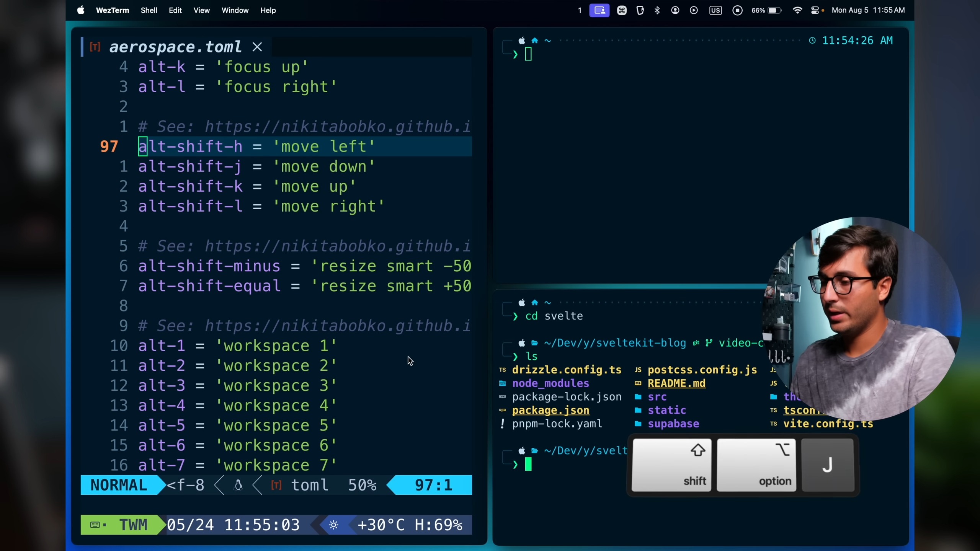Click the stop recording menu bar icon

click(x=737, y=10)
